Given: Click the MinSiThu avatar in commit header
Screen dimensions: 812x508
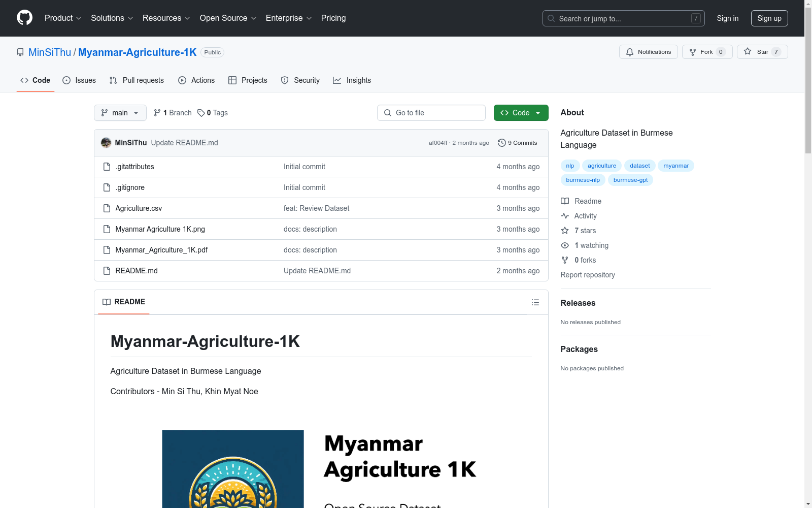Looking at the screenshot, I should click(x=106, y=143).
